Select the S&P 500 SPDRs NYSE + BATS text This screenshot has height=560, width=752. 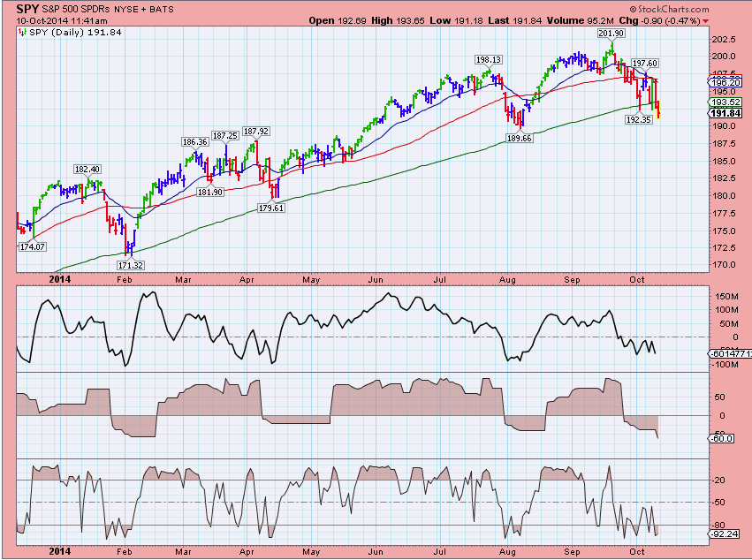(108, 9)
